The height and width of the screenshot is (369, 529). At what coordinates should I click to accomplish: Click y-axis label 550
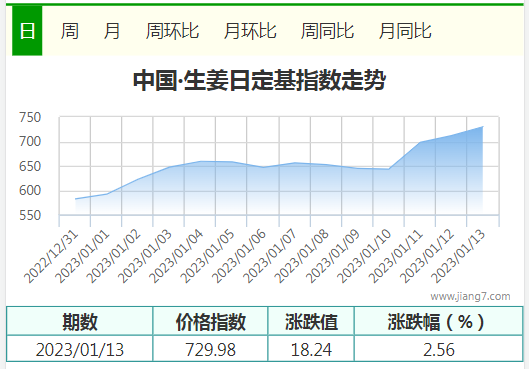30,216
